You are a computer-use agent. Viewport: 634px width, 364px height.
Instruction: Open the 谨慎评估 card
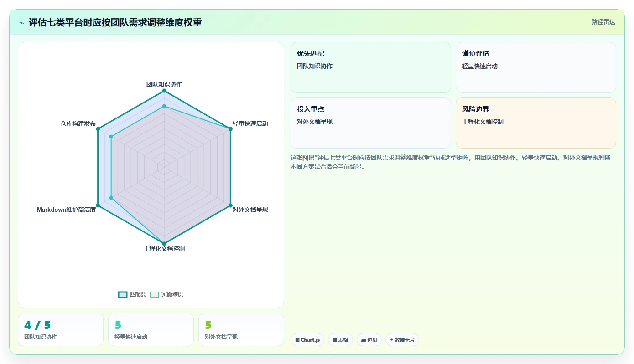coord(536,67)
